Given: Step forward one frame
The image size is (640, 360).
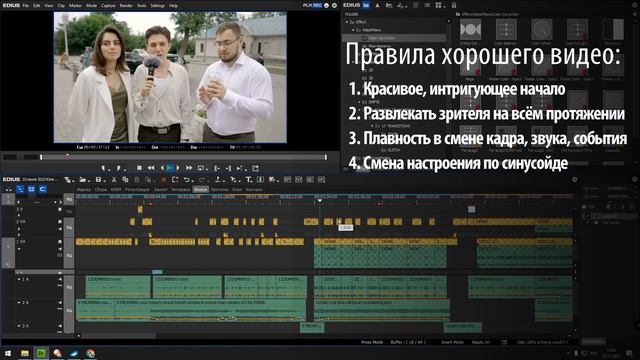Looking at the screenshot, I should [x=178, y=168].
